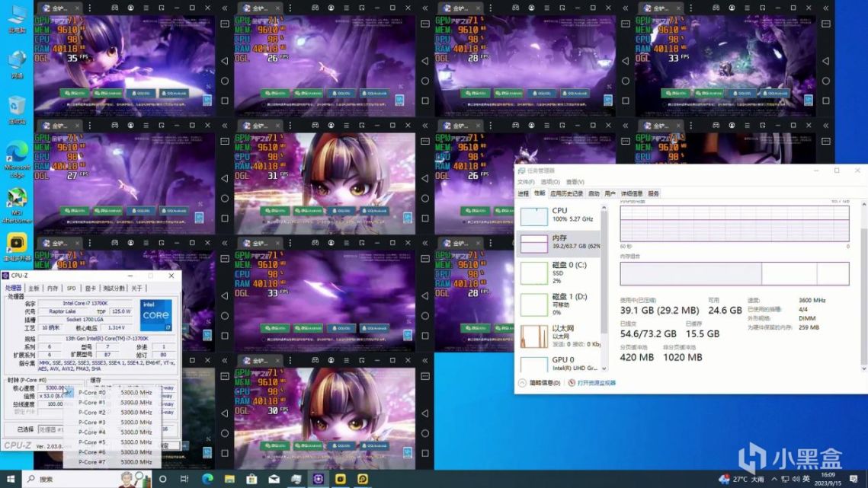Select the CPU entry in Task Manager's performance list

click(559, 215)
